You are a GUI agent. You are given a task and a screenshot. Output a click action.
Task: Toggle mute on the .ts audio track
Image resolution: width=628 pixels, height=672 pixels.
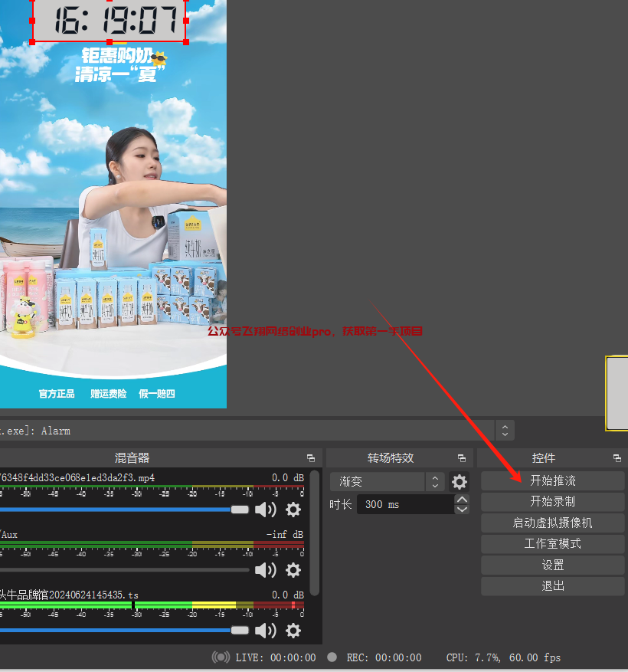(x=265, y=631)
